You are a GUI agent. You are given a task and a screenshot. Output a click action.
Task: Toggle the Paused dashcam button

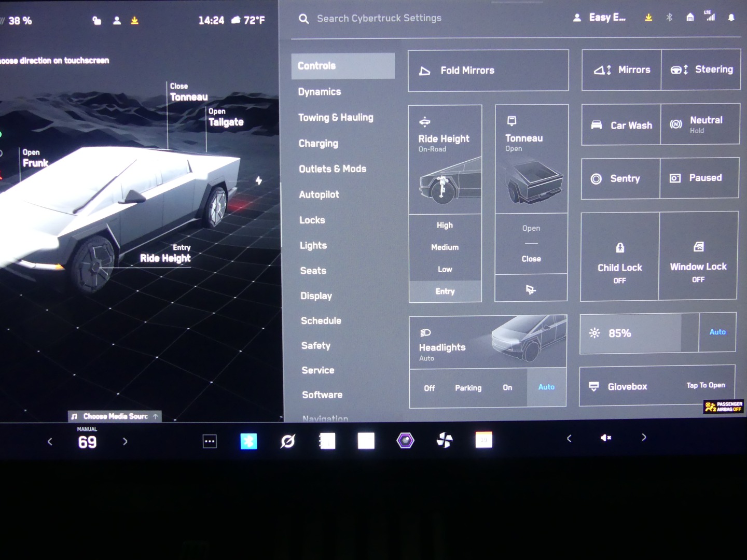coord(699,178)
